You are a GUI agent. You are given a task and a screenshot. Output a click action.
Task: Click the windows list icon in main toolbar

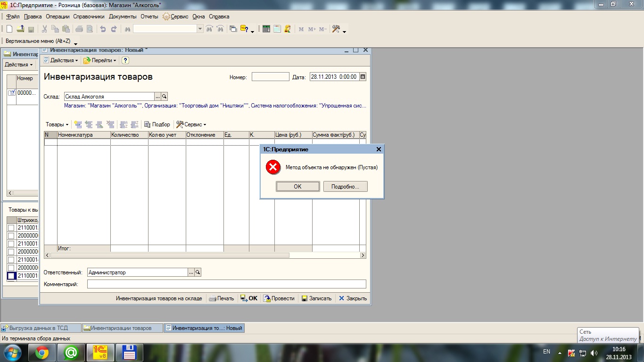tap(233, 29)
